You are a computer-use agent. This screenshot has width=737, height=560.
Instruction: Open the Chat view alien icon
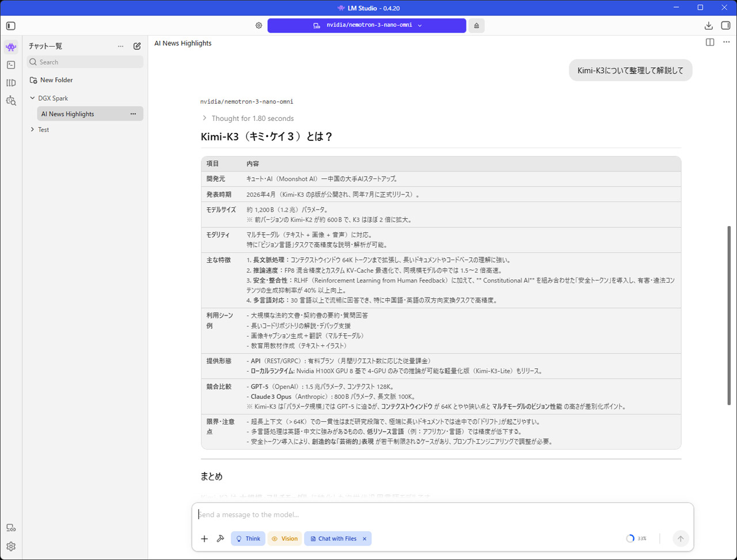[x=11, y=47]
